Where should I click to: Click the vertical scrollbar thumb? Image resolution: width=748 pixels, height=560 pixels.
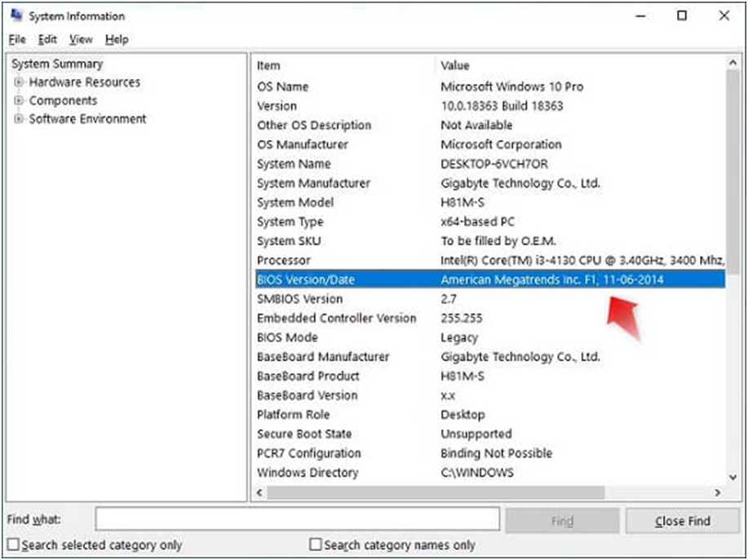tap(733, 173)
